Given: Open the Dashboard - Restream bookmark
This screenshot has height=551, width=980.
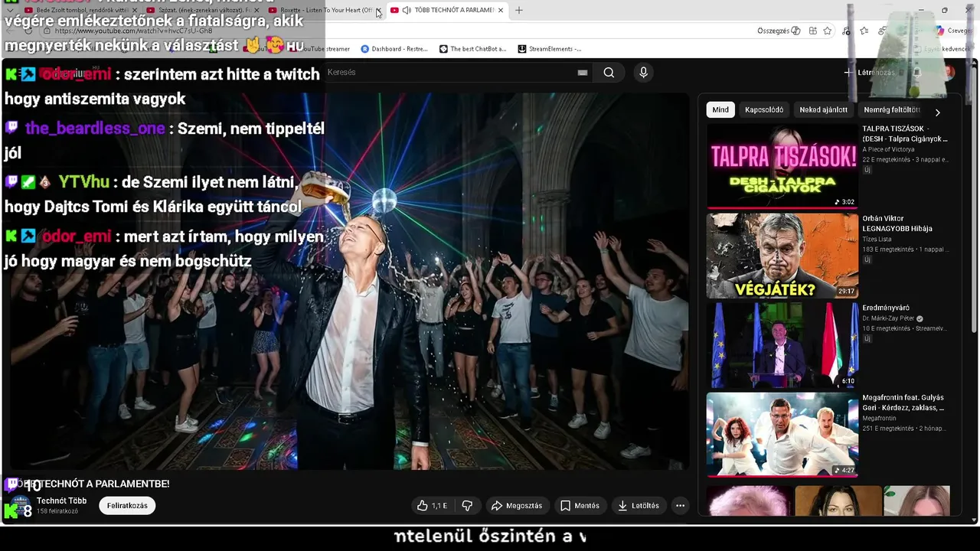Looking at the screenshot, I should [394, 49].
